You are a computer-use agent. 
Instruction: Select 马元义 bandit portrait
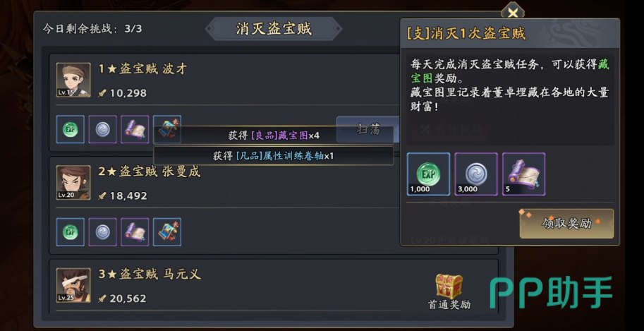(x=73, y=284)
